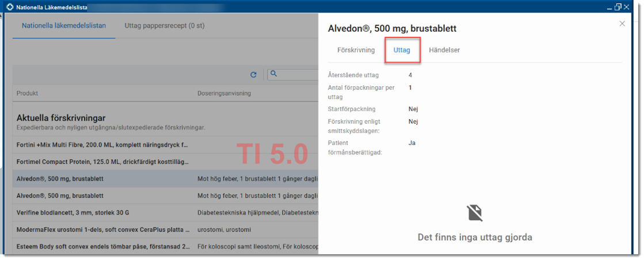Open the Uttag pappersrecept (0 st) tab

click(165, 25)
